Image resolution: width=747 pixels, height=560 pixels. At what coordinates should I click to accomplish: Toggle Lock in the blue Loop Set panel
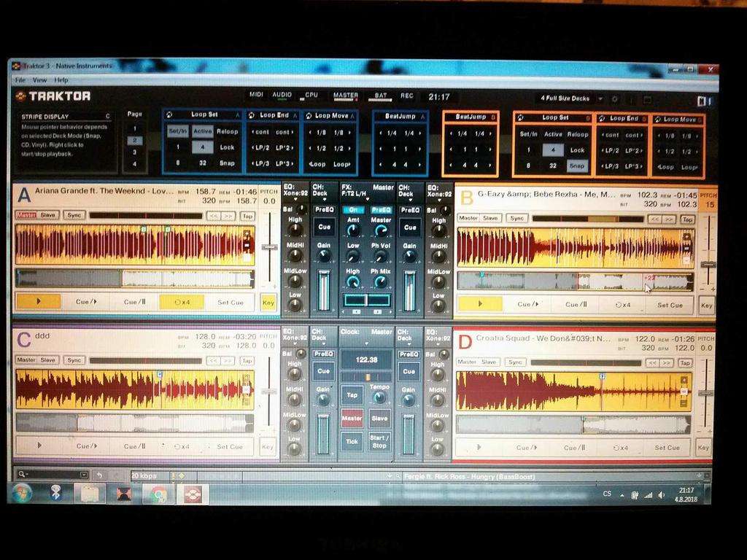point(227,147)
